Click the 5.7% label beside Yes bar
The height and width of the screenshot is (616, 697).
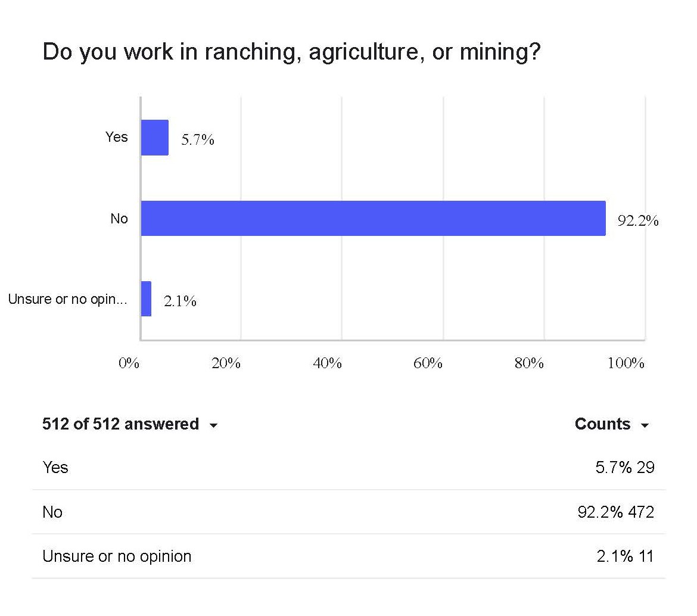coord(197,141)
